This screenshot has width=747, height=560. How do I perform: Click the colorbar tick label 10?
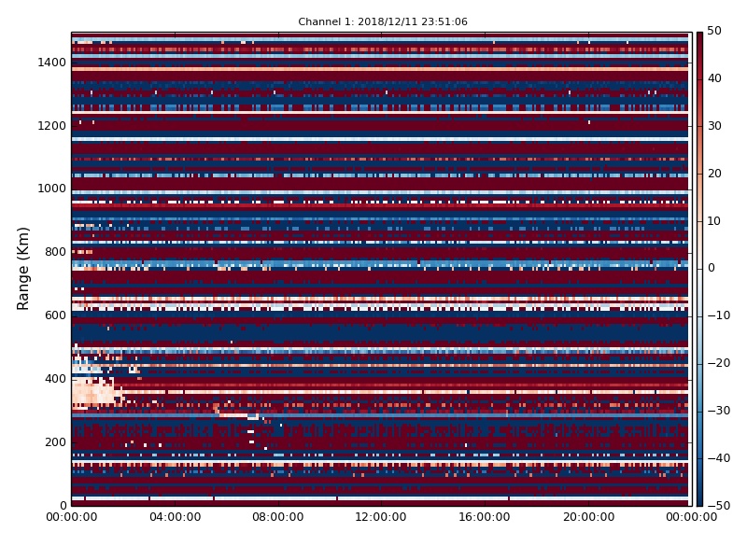[714, 221]
